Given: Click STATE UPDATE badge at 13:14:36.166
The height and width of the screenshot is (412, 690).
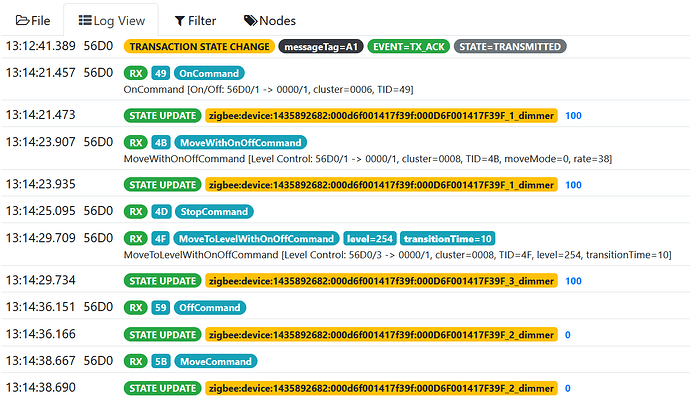Looking at the screenshot, I should [162, 335].
